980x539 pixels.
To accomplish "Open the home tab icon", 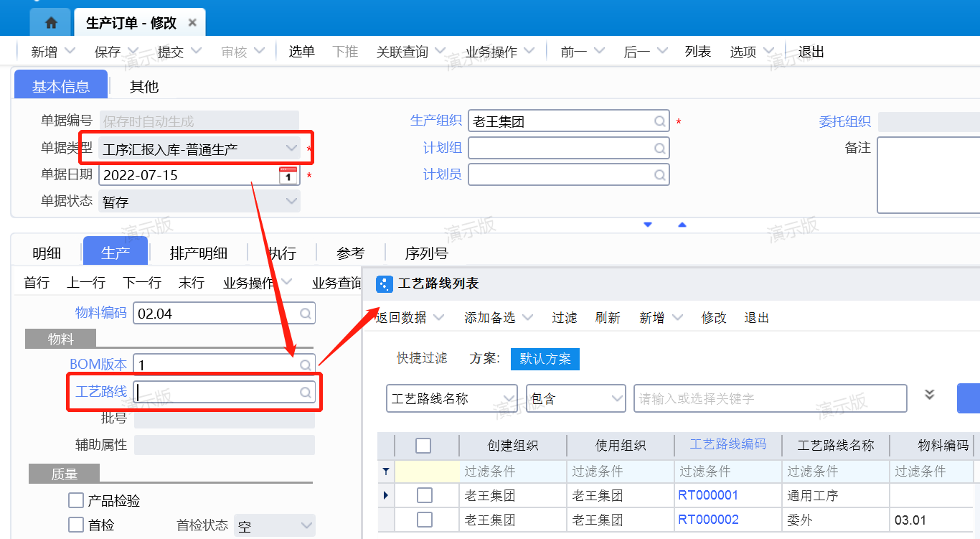I will (x=51, y=23).
